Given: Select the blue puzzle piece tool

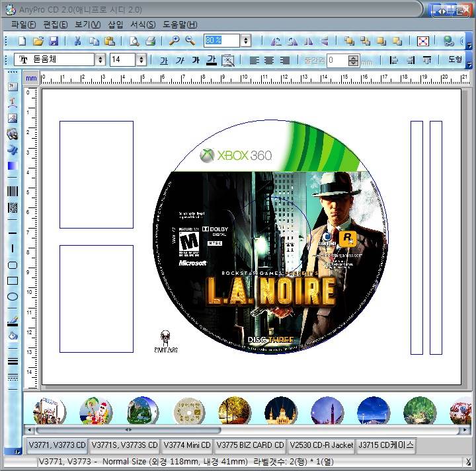Looking at the screenshot, I should tap(13, 150).
